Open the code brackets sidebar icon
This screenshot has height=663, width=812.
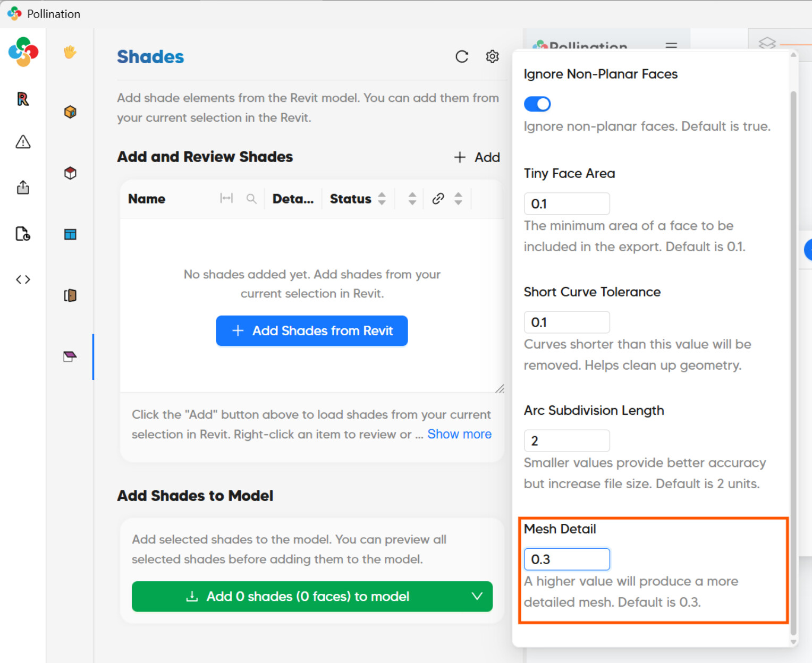click(x=23, y=279)
